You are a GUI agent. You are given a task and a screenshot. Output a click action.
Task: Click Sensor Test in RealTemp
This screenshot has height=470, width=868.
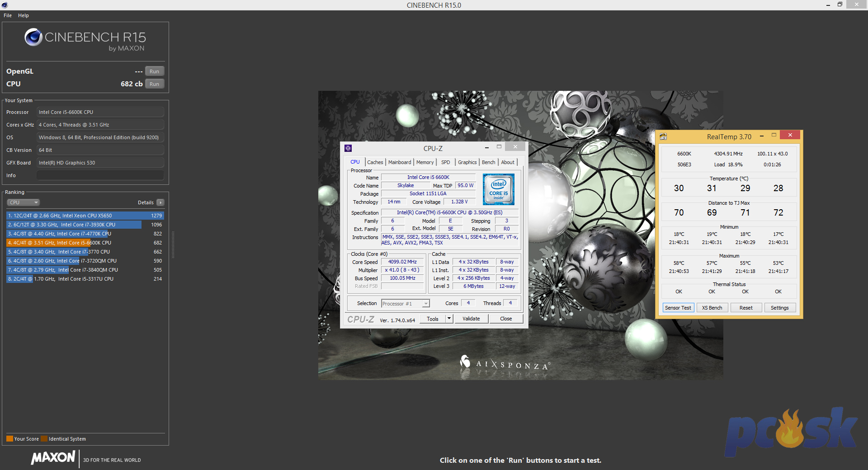click(x=678, y=308)
